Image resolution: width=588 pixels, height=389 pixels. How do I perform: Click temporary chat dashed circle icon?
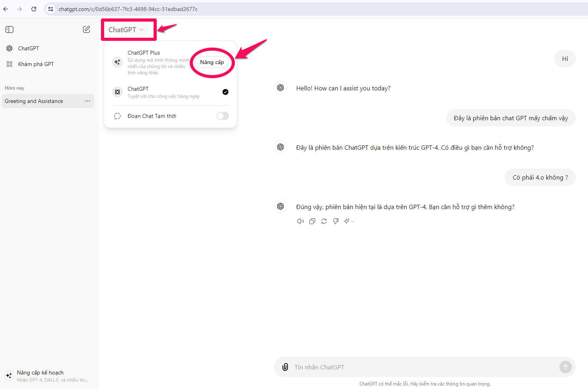[x=117, y=116]
